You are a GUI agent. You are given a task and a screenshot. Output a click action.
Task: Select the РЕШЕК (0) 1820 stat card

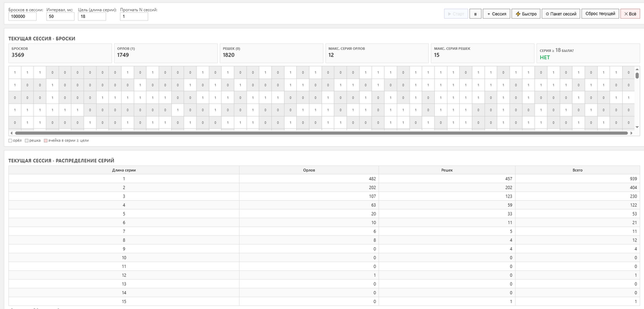(x=271, y=53)
